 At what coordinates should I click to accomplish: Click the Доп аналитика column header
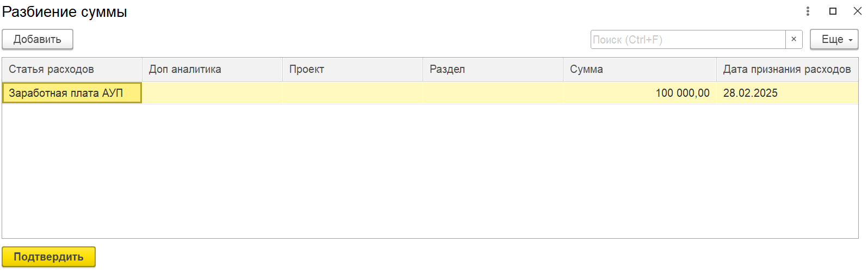[x=212, y=69]
